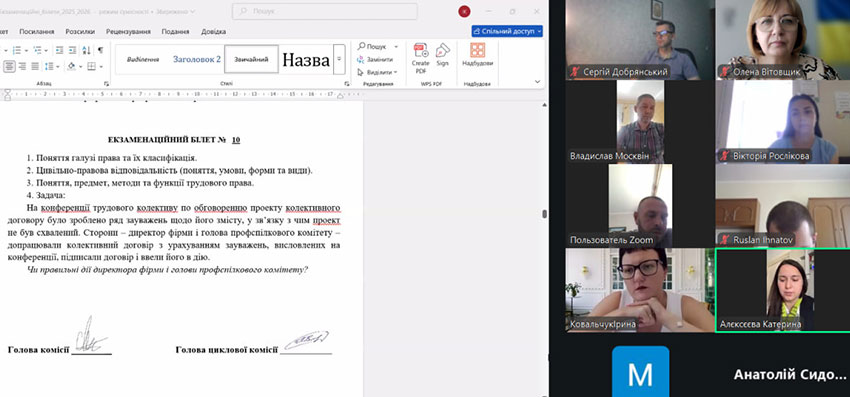Click the muted mic icon by Вікторія Рослікова
The width and height of the screenshot is (850, 397).
[x=724, y=156]
